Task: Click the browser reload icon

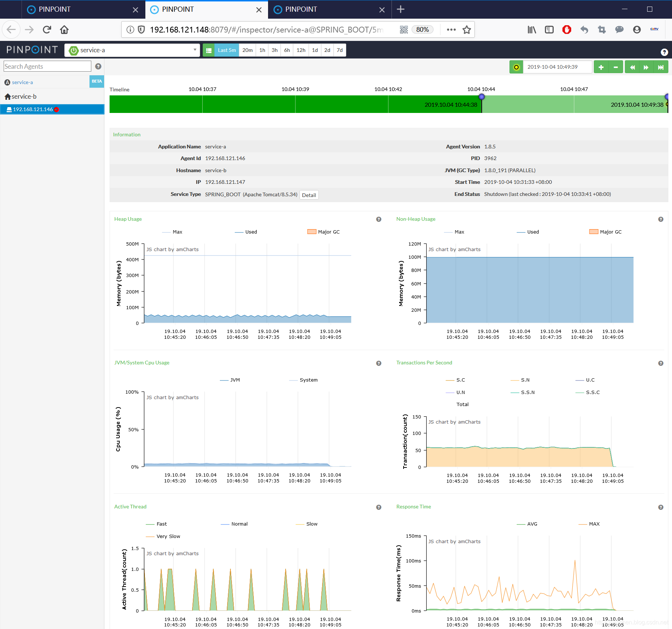Action: point(47,30)
